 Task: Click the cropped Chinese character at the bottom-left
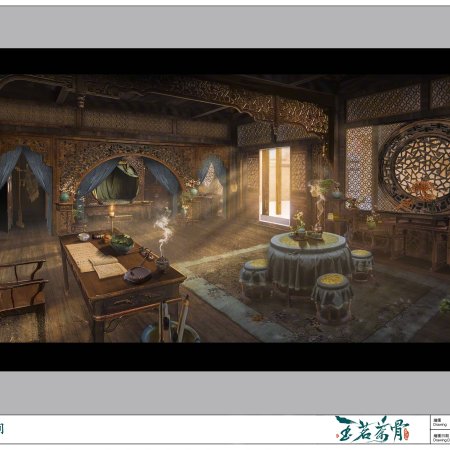point(1,429)
